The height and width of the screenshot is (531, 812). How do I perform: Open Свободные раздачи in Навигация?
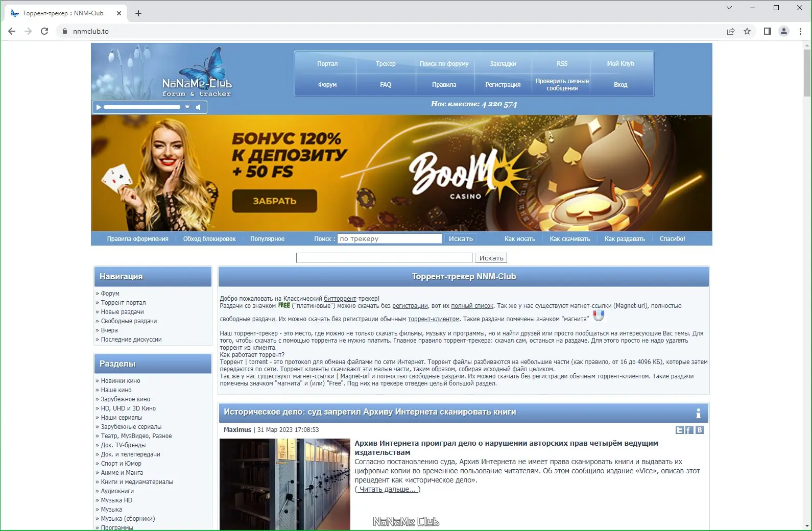coord(129,321)
